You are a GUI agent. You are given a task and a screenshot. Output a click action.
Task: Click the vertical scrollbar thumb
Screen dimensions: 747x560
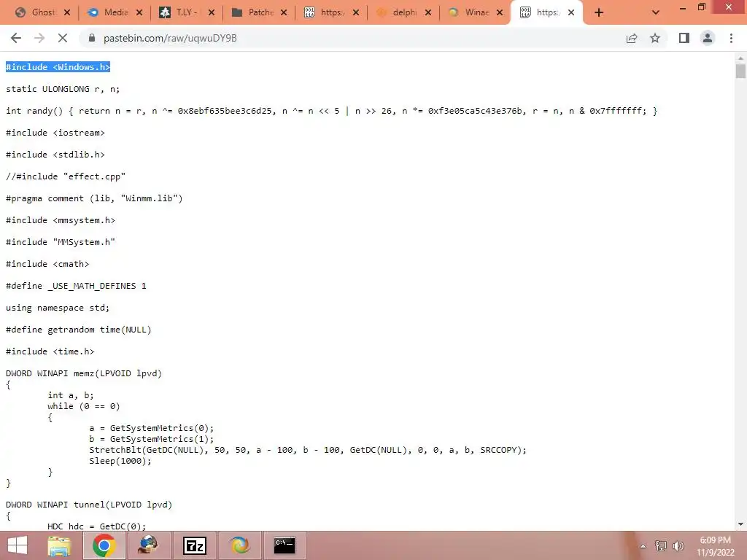(740, 71)
